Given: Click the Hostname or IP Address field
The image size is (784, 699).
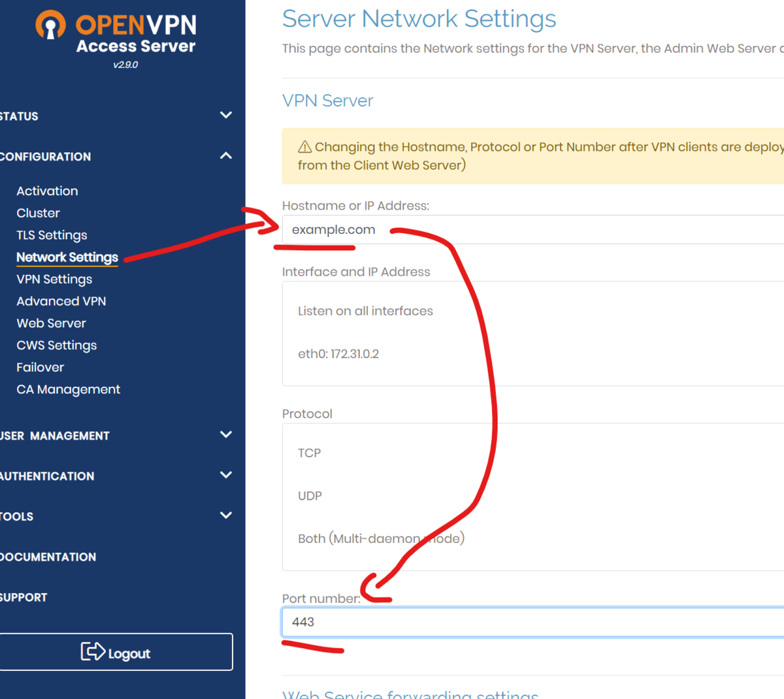Looking at the screenshot, I should 532,229.
